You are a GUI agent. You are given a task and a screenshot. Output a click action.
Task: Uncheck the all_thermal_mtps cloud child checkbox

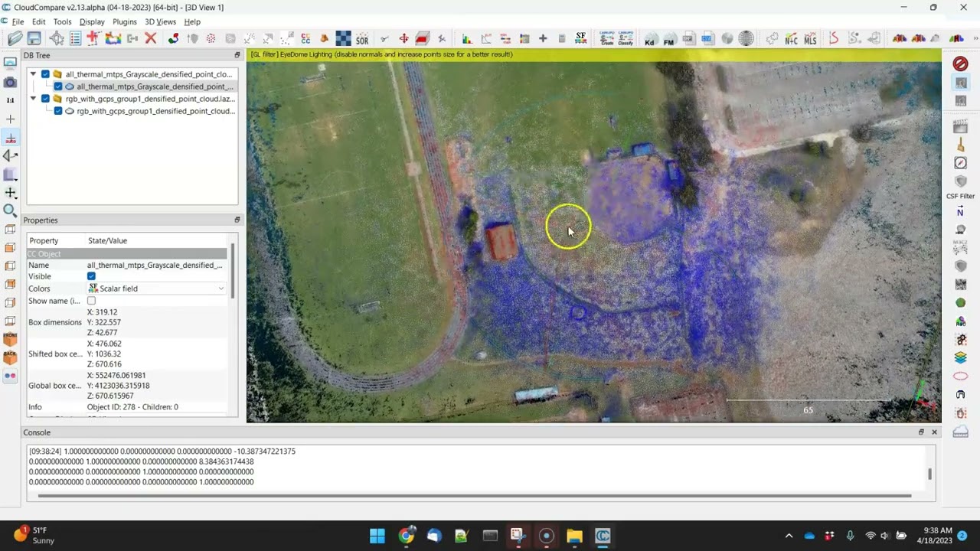tap(57, 86)
